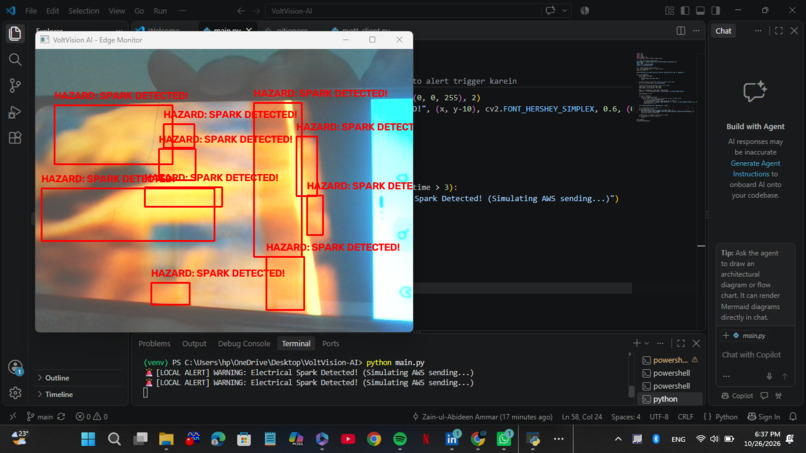Click the new terminal plus icon
The height and width of the screenshot is (453, 806).
(636, 343)
